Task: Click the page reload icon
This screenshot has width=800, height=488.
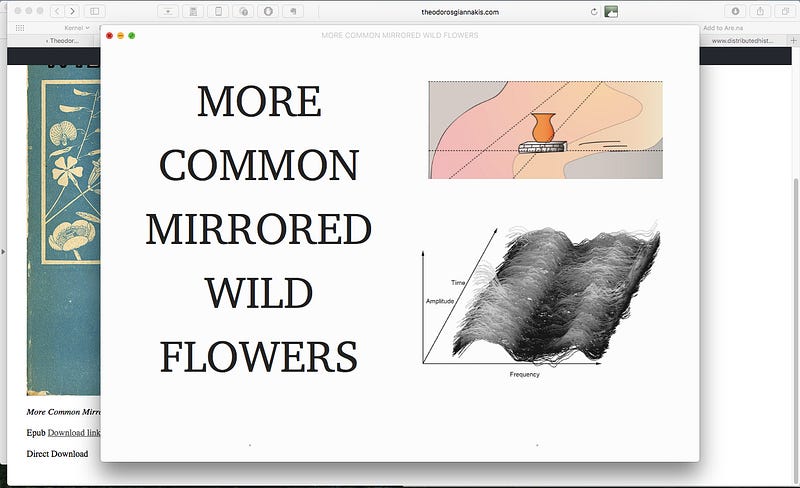Action: [x=594, y=11]
